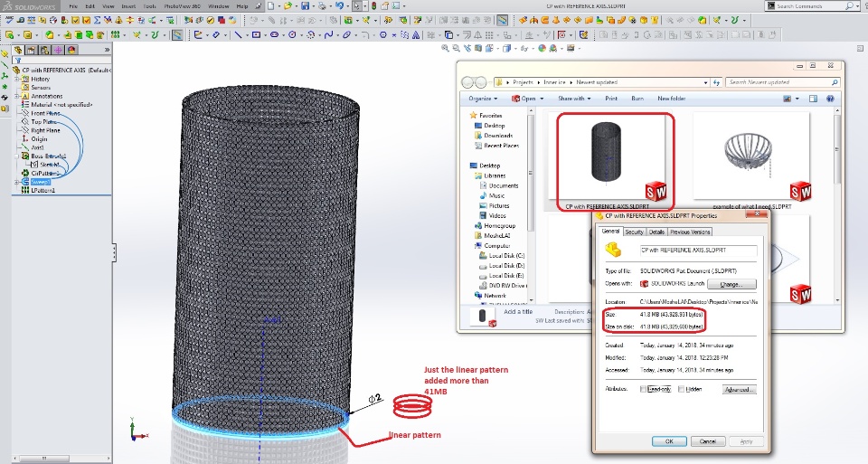The width and height of the screenshot is (868, 464).
Task: Open the ConfigurationManager tab
Action: coord(44,51)
